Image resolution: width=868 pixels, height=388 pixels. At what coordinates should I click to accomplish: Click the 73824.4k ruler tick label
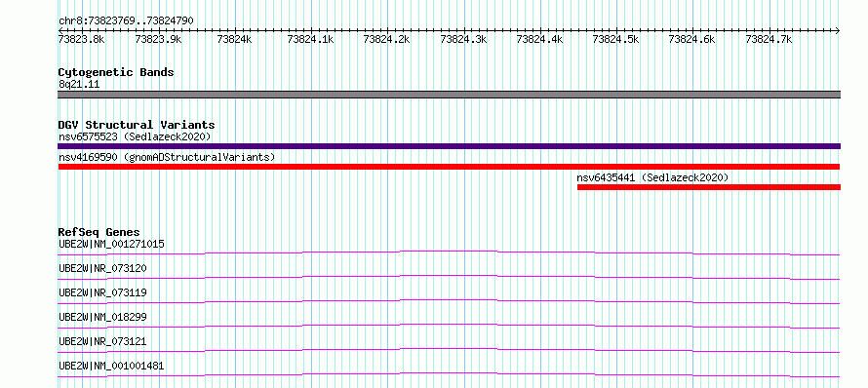coord(539,39)
